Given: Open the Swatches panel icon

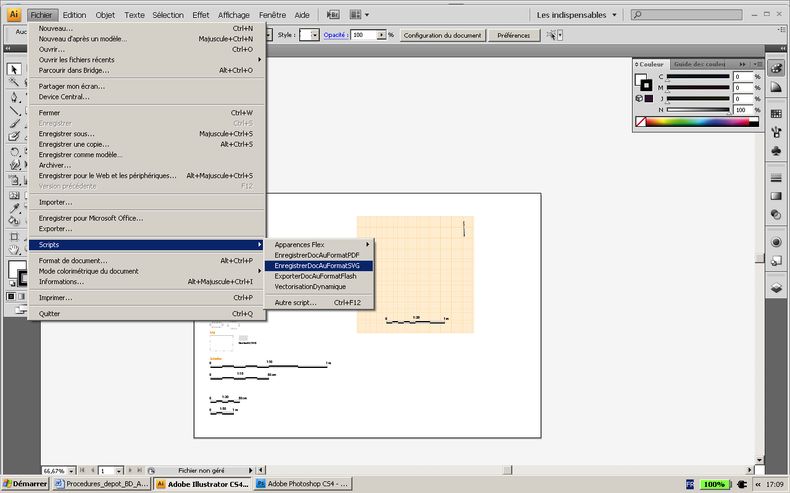Looking at the screenshot, I should [x=776, y=114].
